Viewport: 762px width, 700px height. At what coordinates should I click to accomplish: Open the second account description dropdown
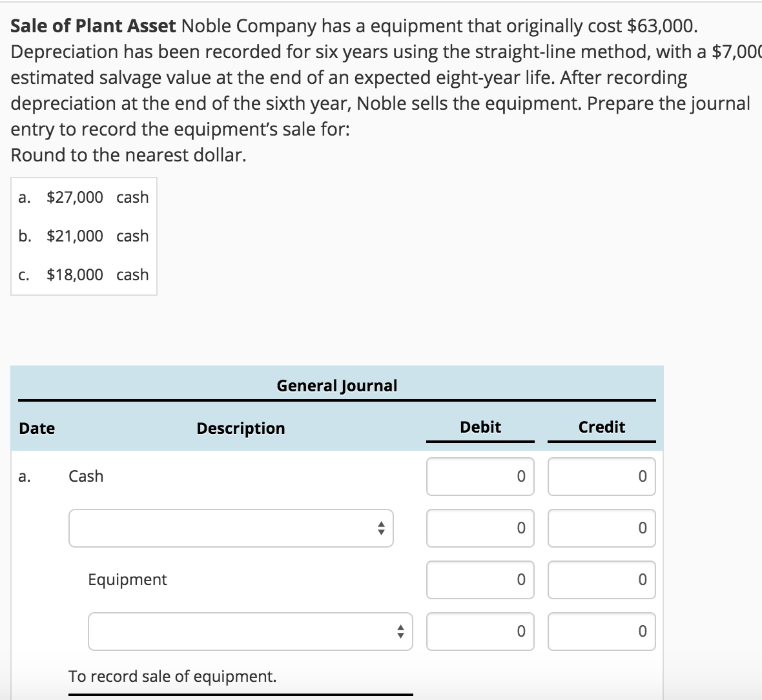pyautogui.click(x=250, y=632)
